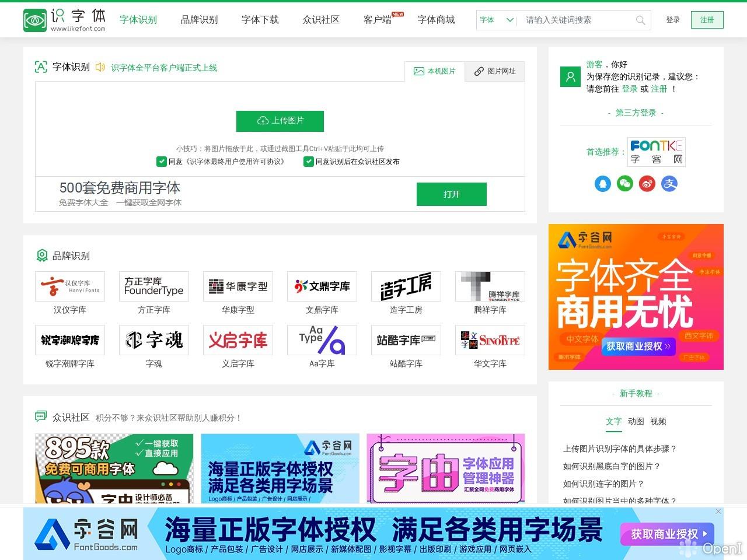Open the 字体 search category dropdown
Image resolution: width=747 pixels, height=560 pixels.
point(495,20)
